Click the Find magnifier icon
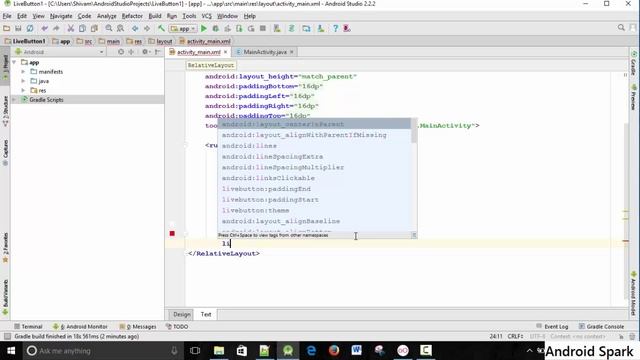This screenshot has height=360, width=640. [x=109, y=28]
